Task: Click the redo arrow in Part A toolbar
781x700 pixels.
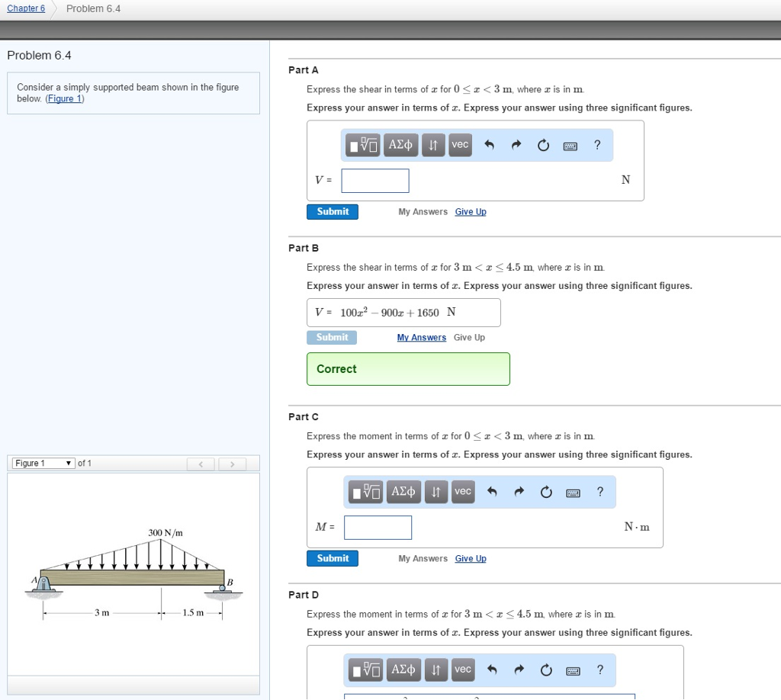Action: [516, 145]
